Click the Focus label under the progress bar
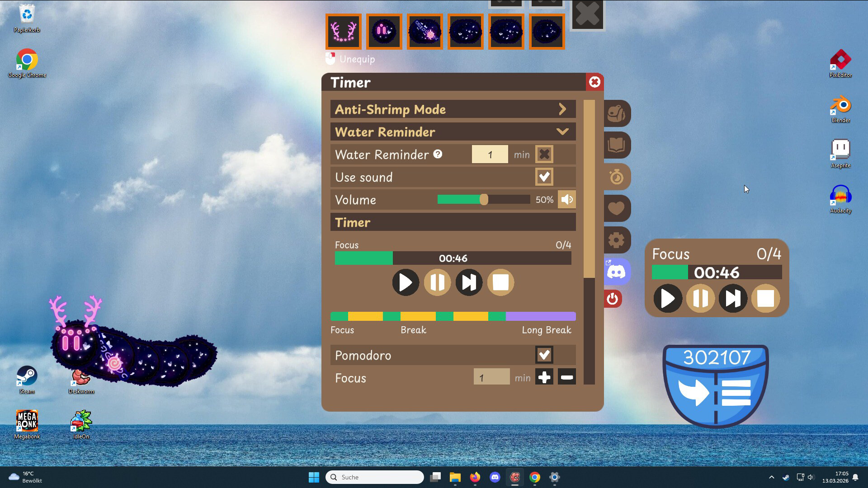The image size is (868, 488). coord(342,330)
